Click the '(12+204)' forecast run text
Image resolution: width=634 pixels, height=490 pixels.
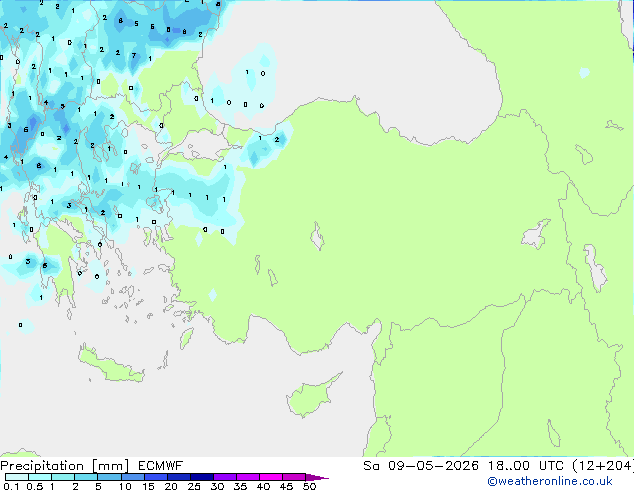[x=602, y=466]
